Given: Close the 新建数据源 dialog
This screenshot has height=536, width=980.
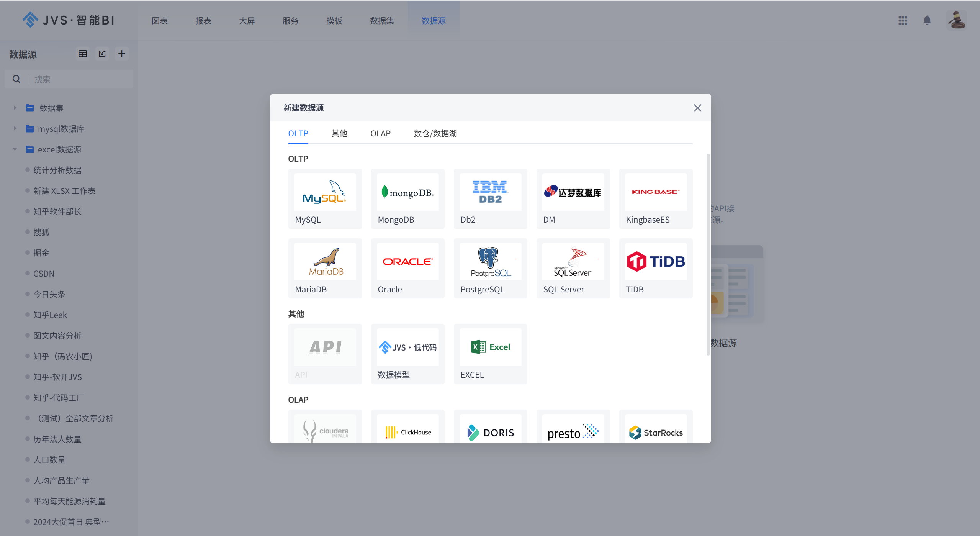Looking at the screenshot, I should 697,108.
